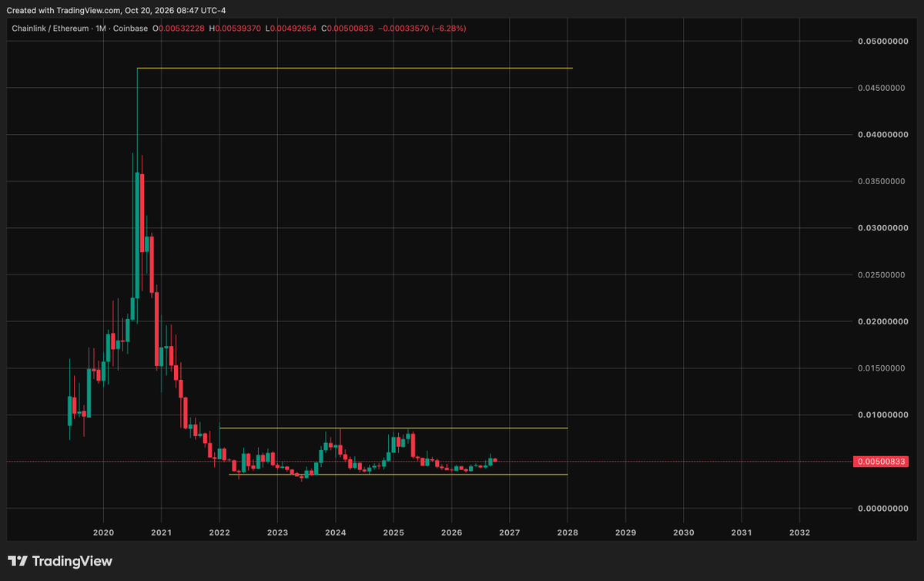Click the 0.03500000 price axis label

(x=881, y=181)
